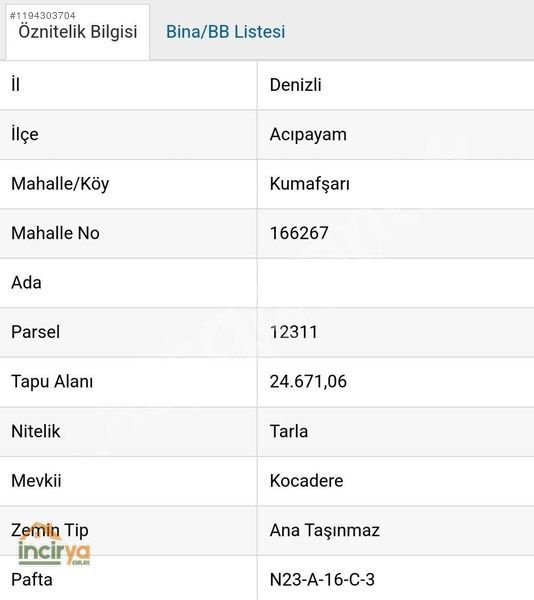Click the Pafta row label

32,580
